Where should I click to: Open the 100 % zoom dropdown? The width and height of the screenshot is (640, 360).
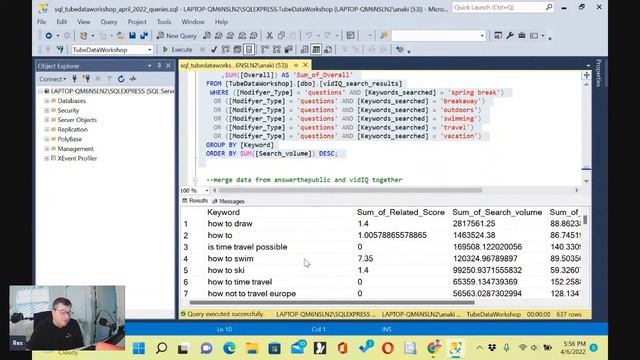[x=207, y=190]
